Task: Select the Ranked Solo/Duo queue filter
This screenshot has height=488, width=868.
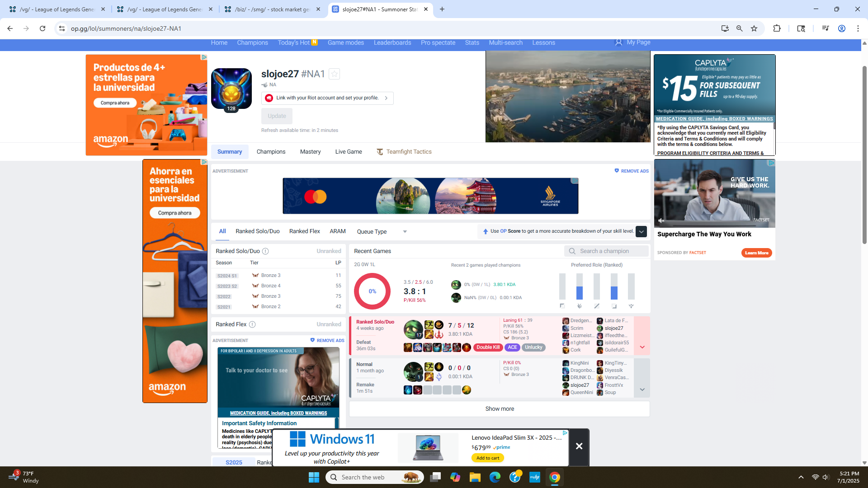Action: coord(258,231)
